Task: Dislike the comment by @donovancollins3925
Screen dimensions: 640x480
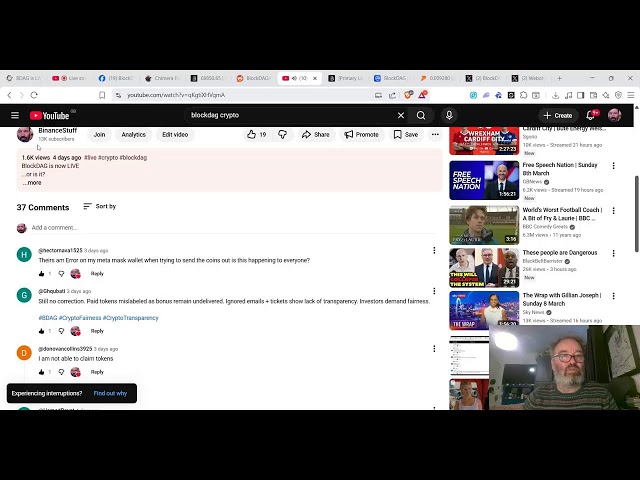Action: click(x=61, y=372)
